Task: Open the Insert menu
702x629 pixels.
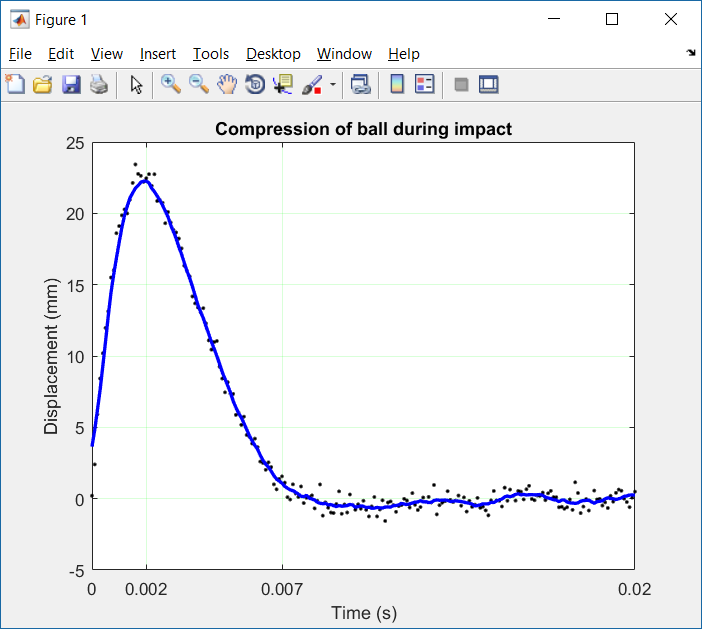Action: [x=158, y=54]
